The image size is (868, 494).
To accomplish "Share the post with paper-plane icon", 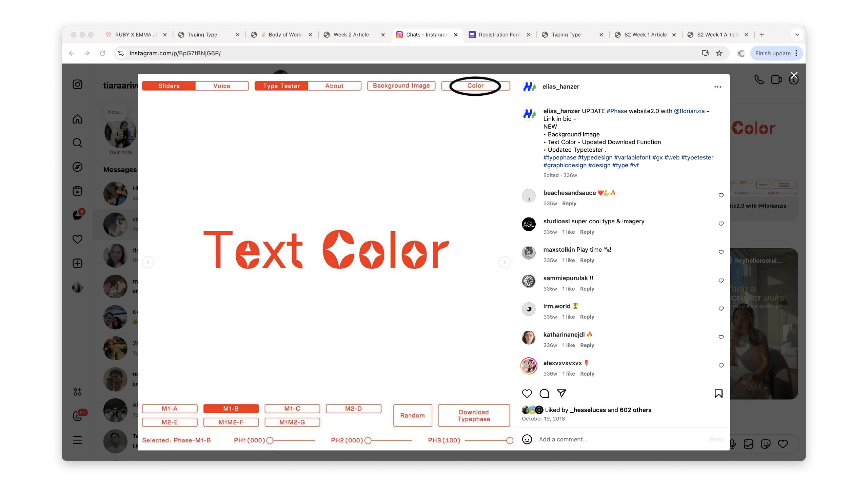I will 561,393.
